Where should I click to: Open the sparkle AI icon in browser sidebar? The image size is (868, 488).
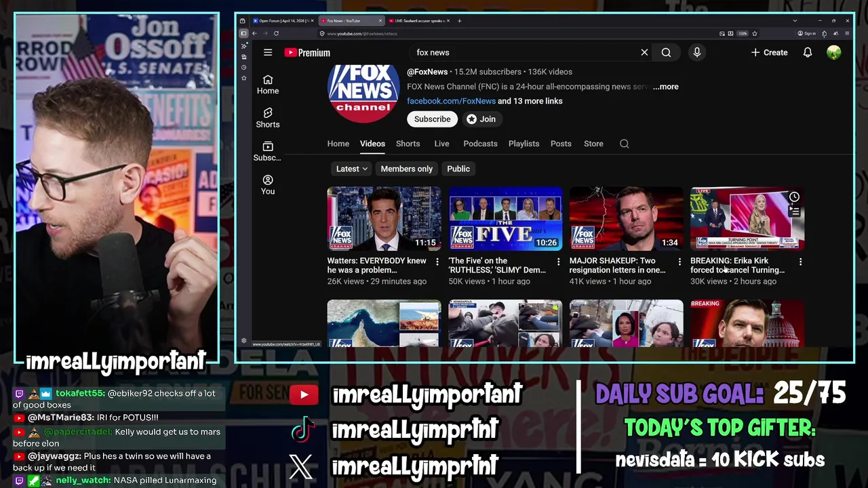(243, 46)
